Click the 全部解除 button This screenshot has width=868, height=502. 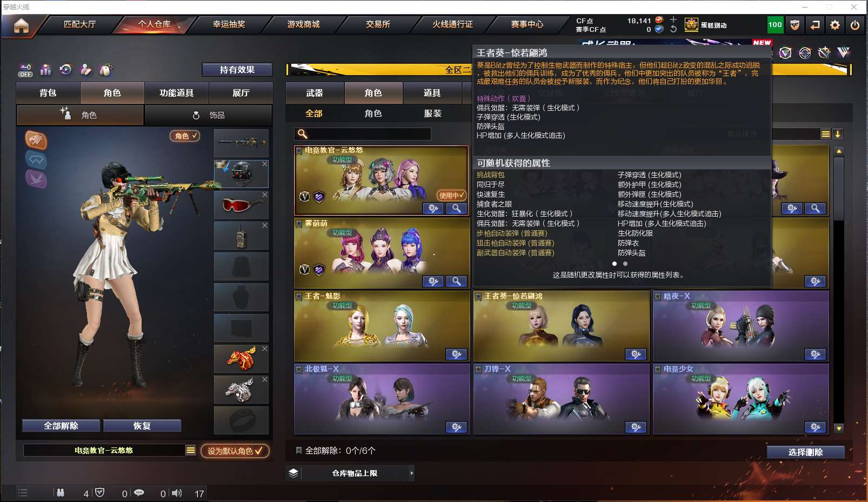tap(61, 426)
